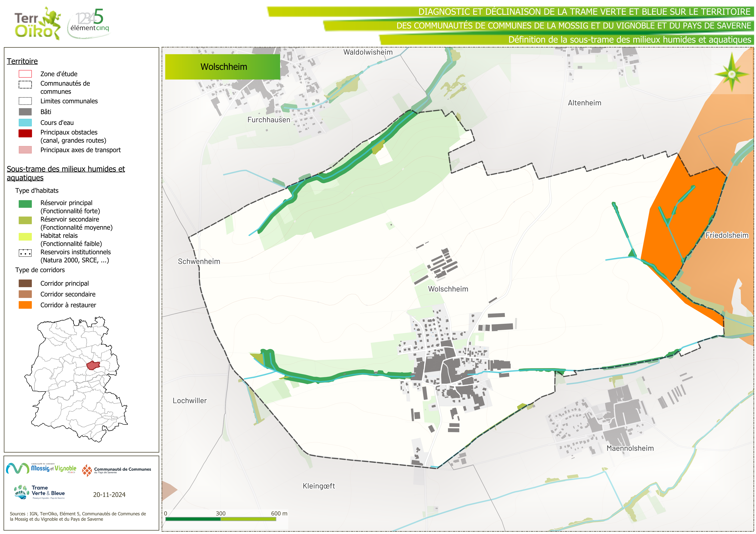Click the cyan Cours d'eau swatch

click(25, 123)
